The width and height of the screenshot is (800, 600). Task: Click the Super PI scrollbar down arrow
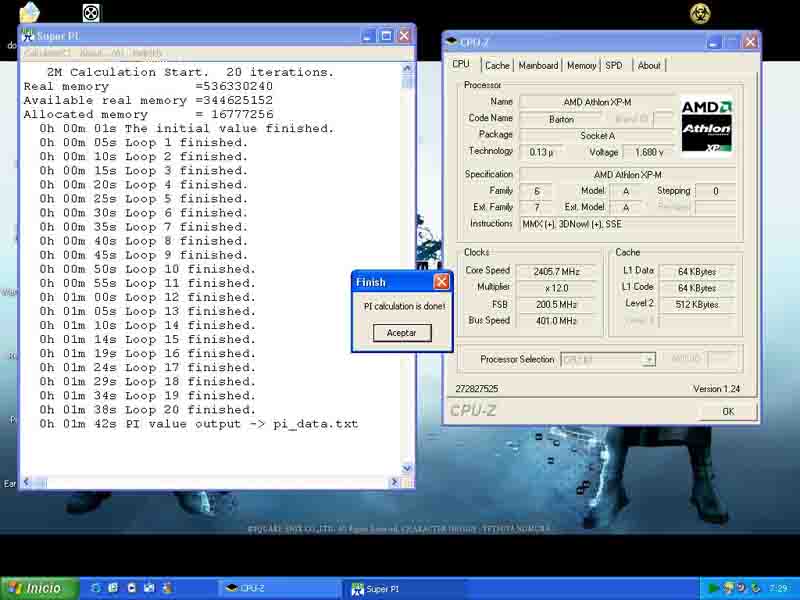(x=407, y=468)
